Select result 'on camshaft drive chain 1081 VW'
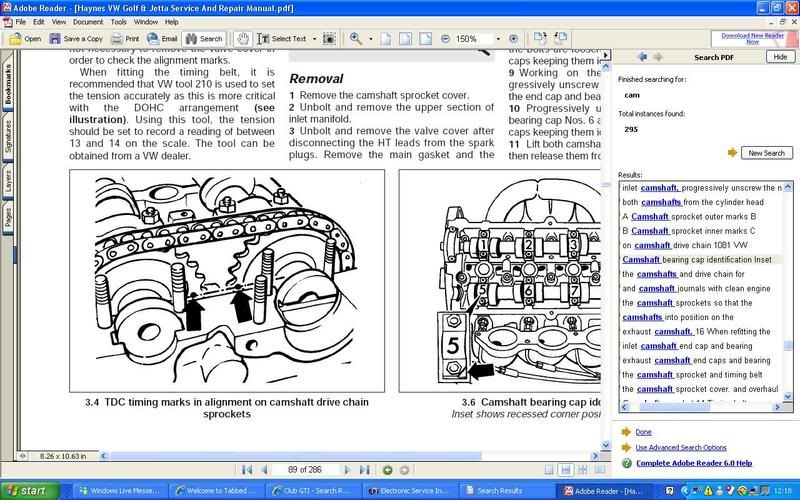This screenshot has height=500, width=800. tap(685, 245)
